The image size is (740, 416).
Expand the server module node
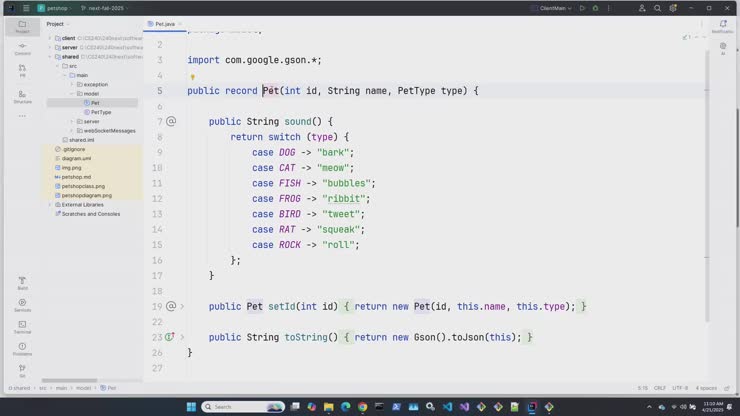coord(50,48)
